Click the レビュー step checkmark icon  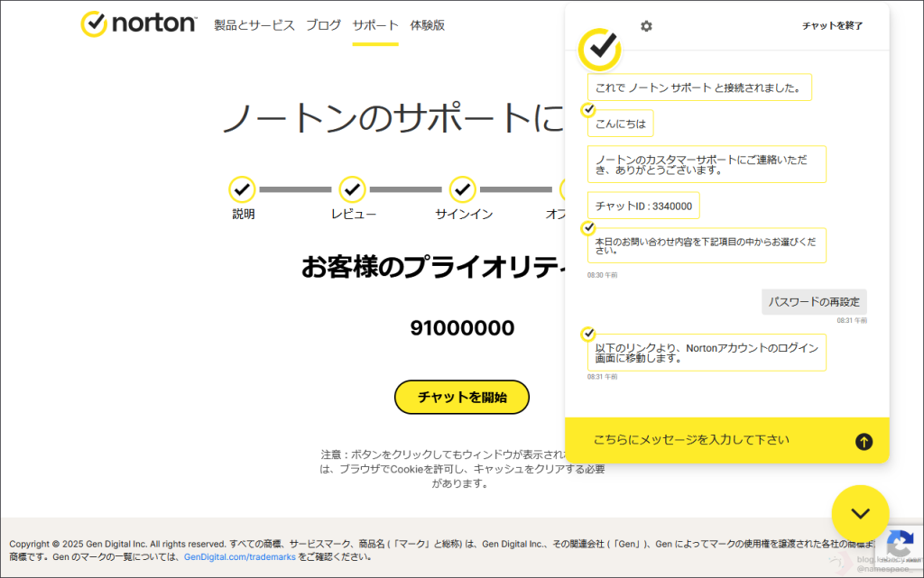pyautogui.click(x=352, y=189)
